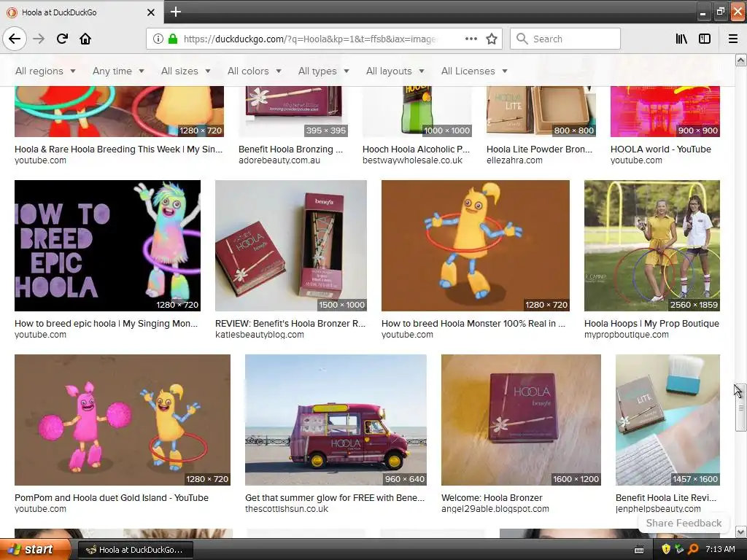Open the Firefox hamburger menu
Viewport: 747px width, 560px height.
coord(732,39)
